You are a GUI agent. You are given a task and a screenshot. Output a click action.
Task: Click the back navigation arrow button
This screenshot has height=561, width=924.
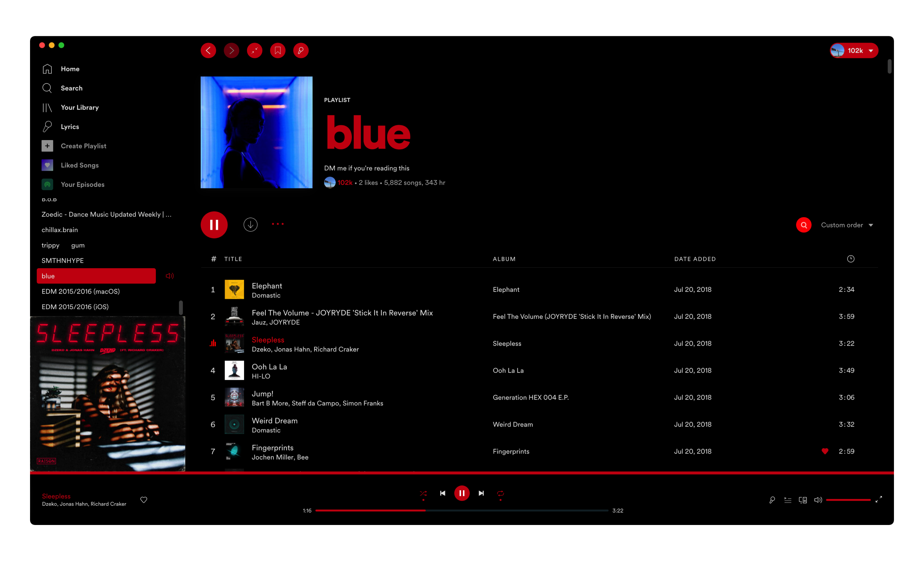point(208,50)
